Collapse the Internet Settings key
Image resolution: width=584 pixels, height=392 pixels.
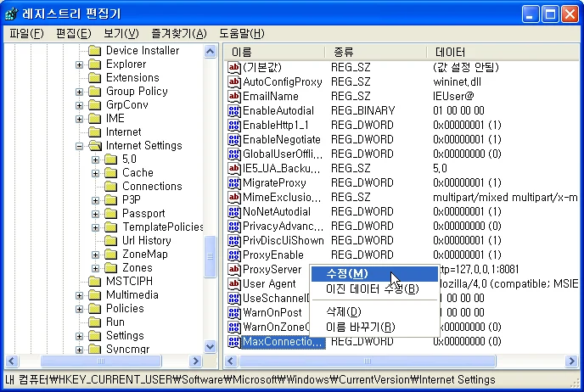point(79,146)
